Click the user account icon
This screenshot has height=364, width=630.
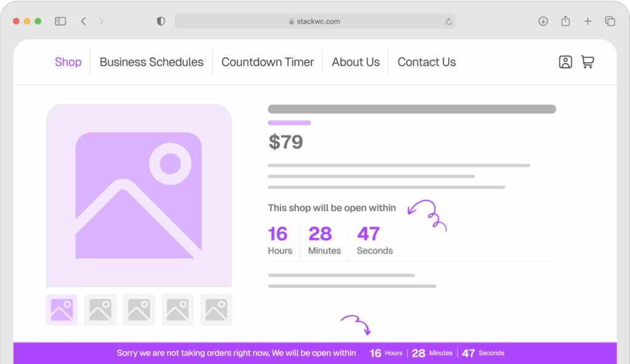point(565,61)
